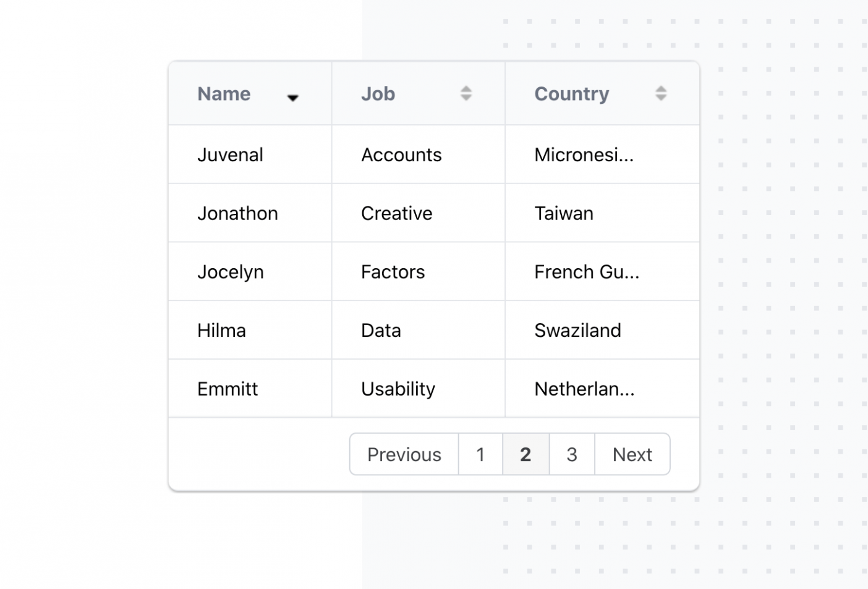868x589 pixels.
Task: Select current page 2 in pagination
Action: pos(525,454)
